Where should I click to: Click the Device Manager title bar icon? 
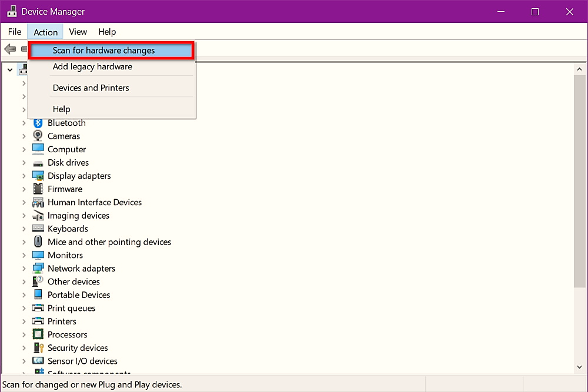click(x=12, y=11)
